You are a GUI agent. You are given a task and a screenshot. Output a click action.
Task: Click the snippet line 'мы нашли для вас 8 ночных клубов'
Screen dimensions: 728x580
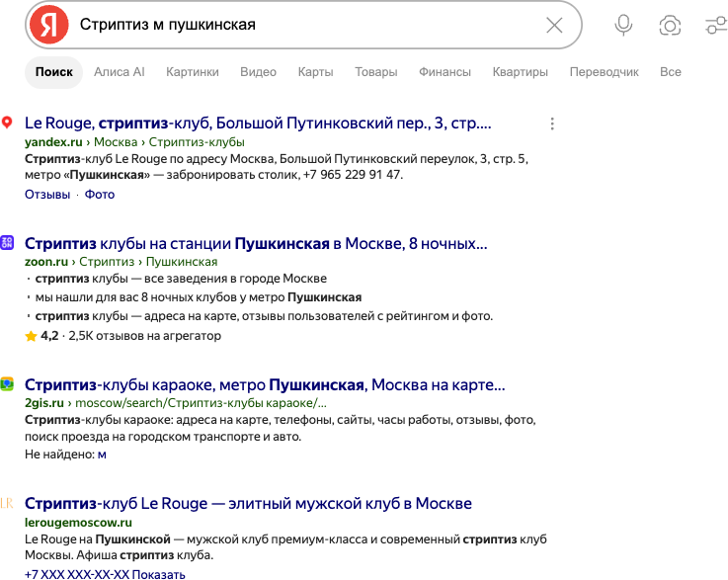(x=199, y=297)
